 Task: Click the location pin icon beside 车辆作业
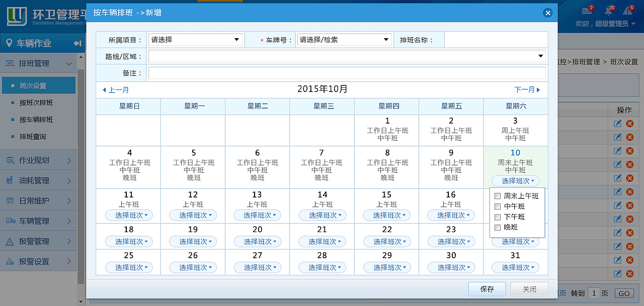click(9, 43)
